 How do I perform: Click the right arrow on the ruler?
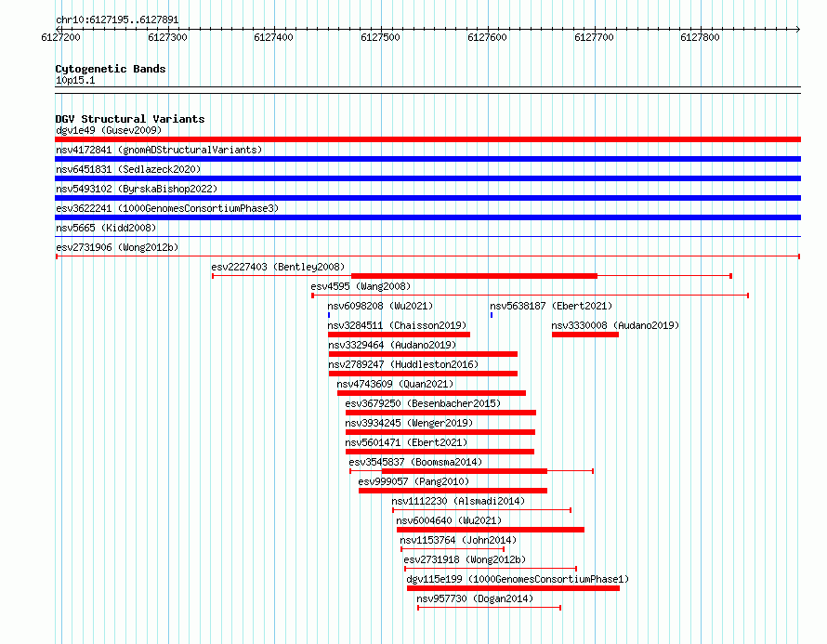click(x=797, y=29)
